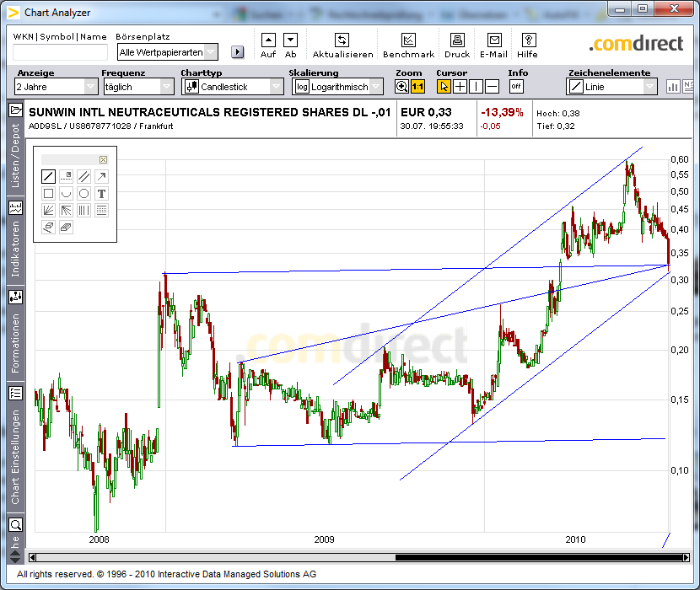Enable the crosshair cursor mode
The image size is (700, 590).
point(460,87)
